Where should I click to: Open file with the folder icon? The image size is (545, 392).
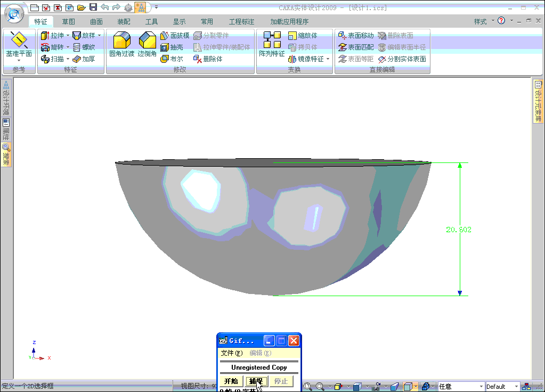pyautogui.click(x=82, y=7)
